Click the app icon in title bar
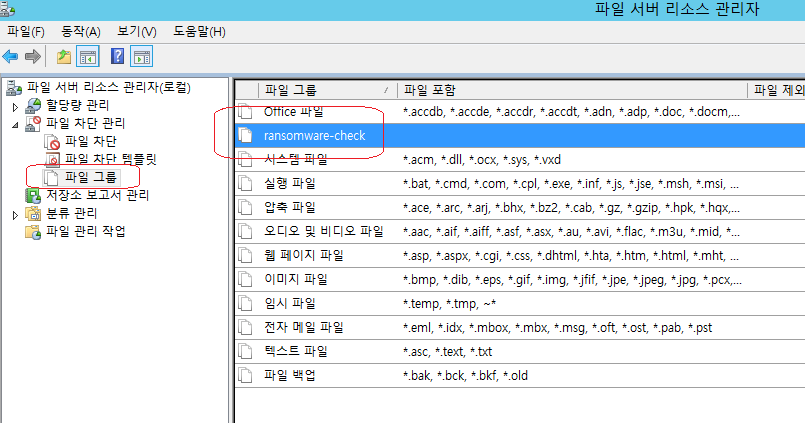 coord(7,9)
